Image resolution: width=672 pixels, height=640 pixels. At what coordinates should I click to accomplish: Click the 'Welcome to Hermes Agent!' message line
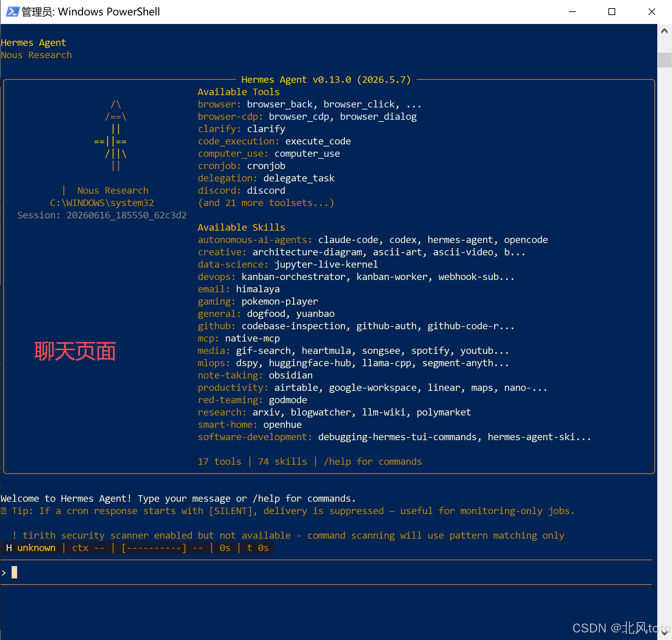pyautogui.click(x=179, y=499)
